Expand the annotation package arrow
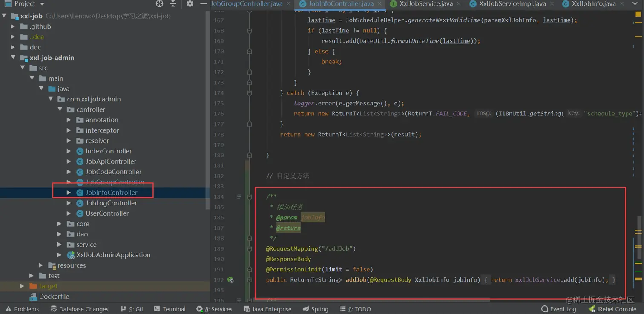This screenshot has height=314, width=644. point(69,120)
